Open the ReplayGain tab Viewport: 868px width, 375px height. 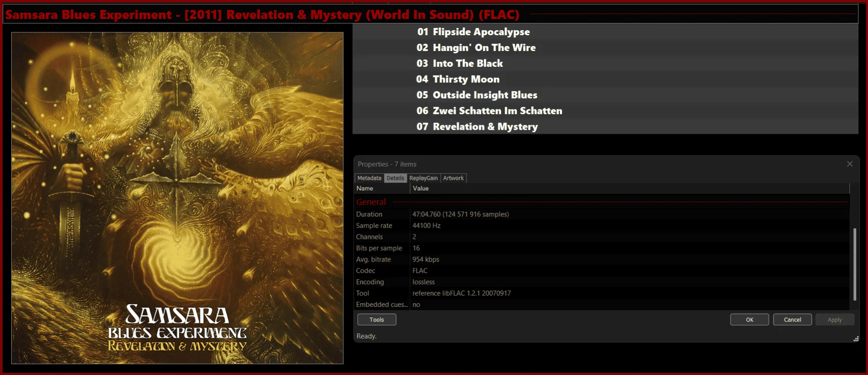(424, 178)
